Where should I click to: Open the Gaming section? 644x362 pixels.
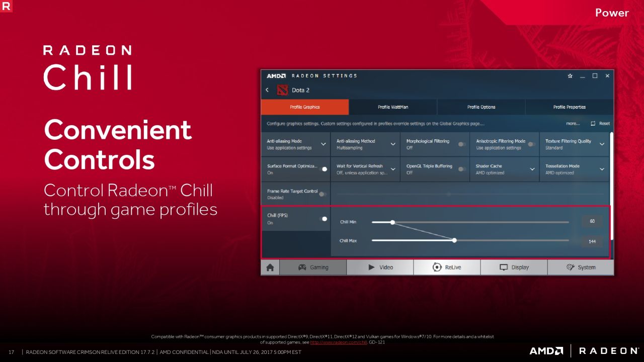point(313,267)
